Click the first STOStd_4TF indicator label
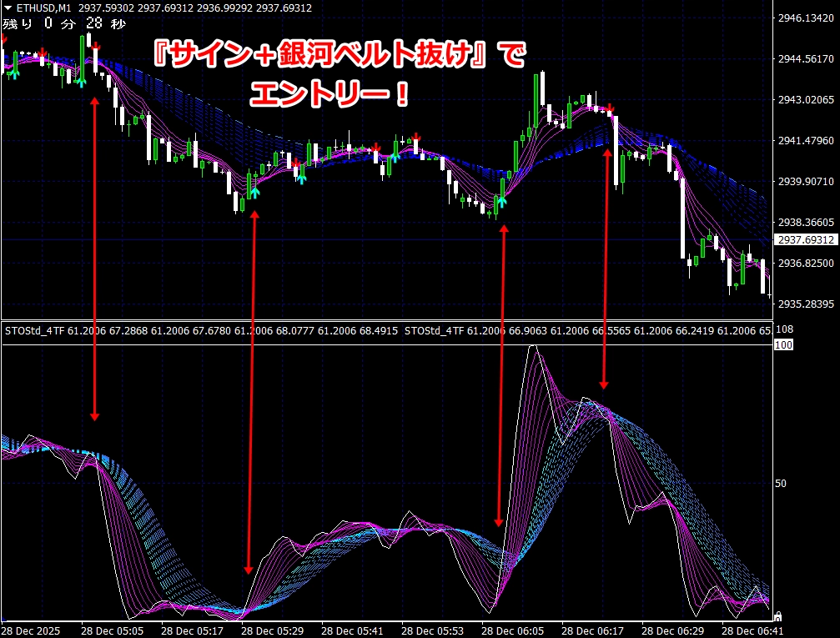 tap(35, 331)
